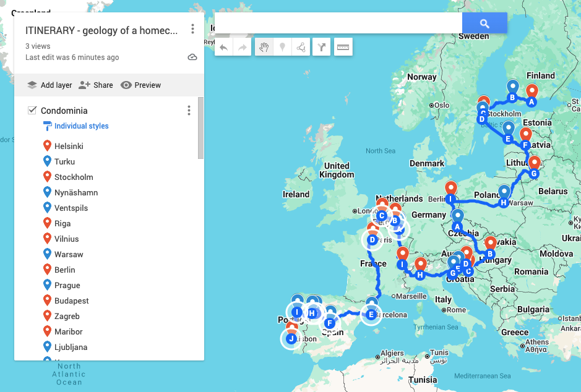Click the blue map pin above waypoint B near Finland

point(512,87)
